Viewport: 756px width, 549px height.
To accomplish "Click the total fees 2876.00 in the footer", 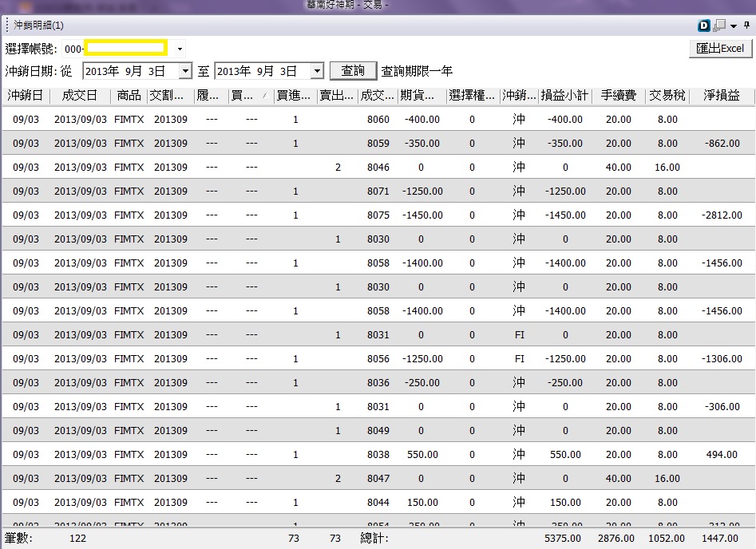I will (x=616, y=539).
